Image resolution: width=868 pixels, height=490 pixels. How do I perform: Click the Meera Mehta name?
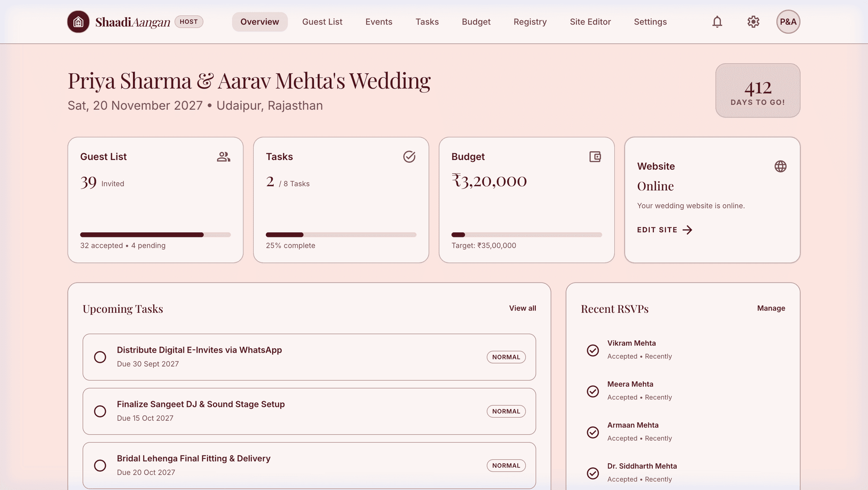(630, 384)
